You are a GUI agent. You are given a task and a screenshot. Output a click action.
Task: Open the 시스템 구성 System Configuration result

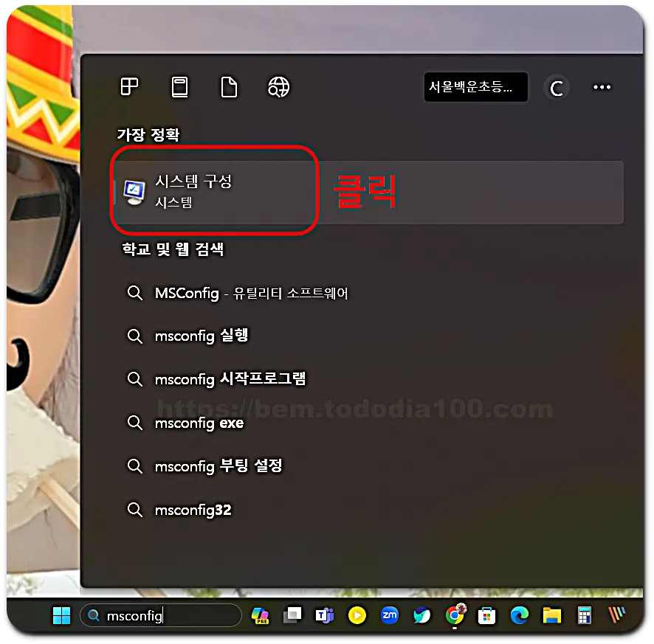tap(214, 190)
